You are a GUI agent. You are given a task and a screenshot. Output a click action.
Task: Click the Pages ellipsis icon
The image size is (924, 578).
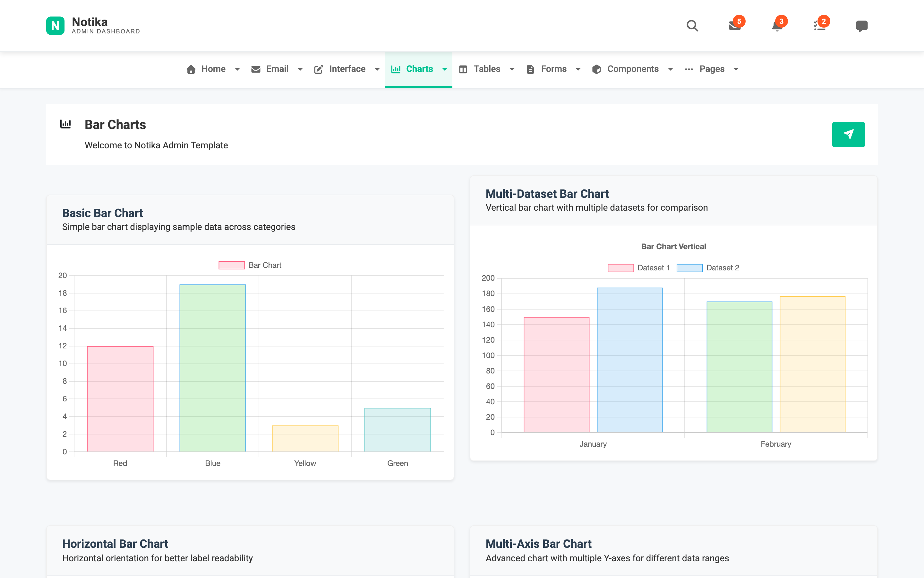click(x=689, y=69)
